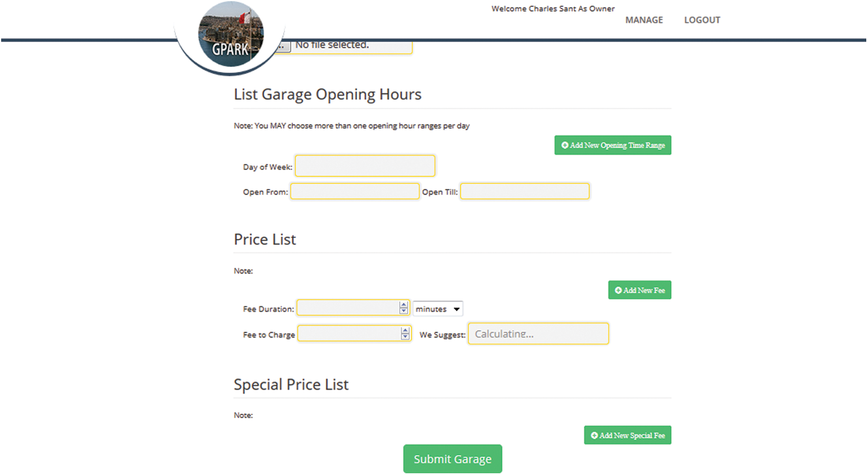Screen dimensions: 868x475
Task: Expand the minutes unit dropdown
Action: tap(438, 309)
